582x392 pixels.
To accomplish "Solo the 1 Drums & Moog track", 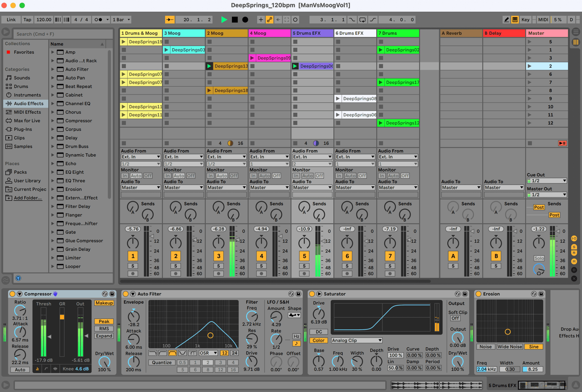I will (x=133, y=266).
